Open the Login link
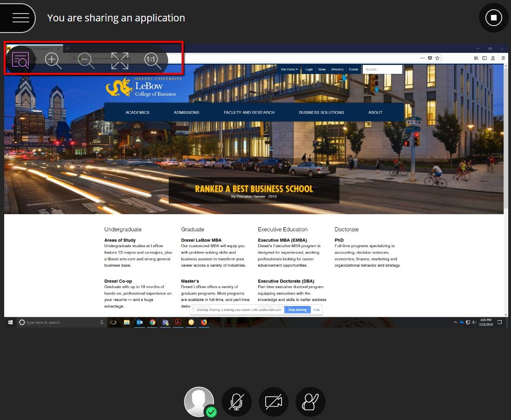This screenshot has width=511, height=420. [x=309, y=69]
